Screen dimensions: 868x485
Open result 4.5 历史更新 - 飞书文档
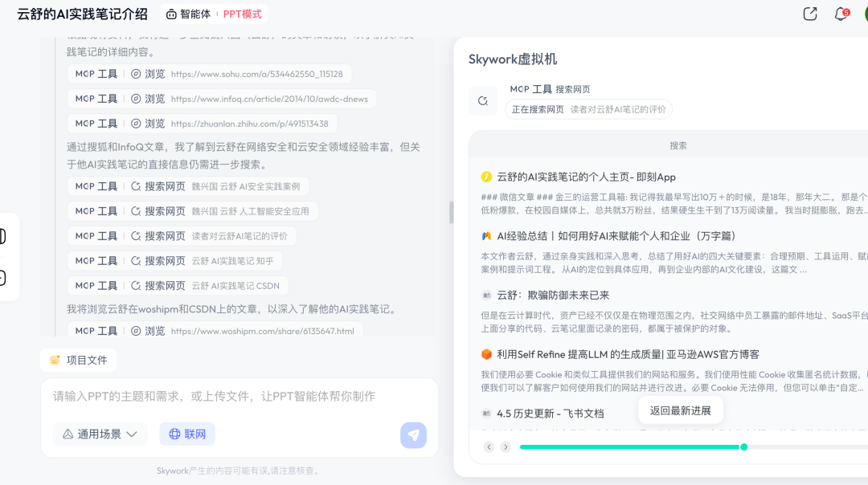point(551,414)
